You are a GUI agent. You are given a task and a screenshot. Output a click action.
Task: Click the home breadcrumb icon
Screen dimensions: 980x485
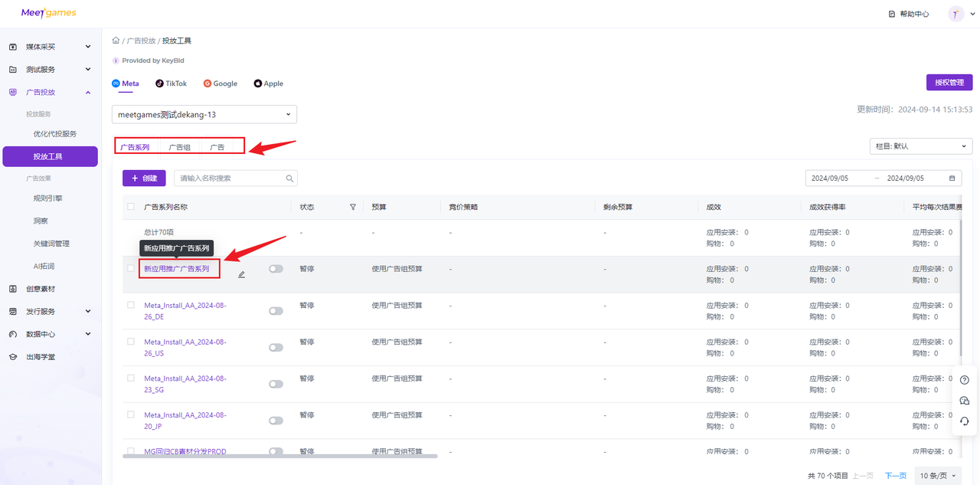click(x=116, y=41)
